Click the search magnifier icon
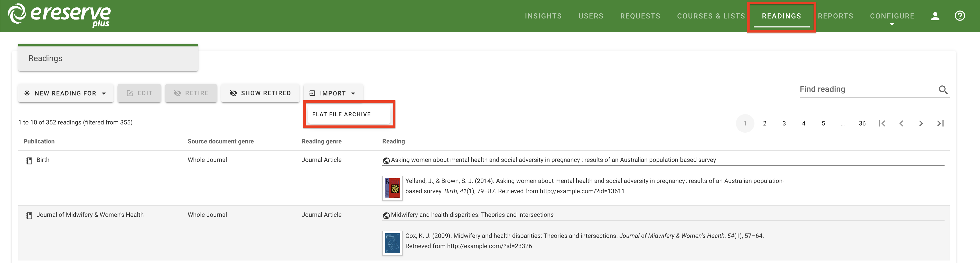Screen dimensions: 980x263 pos(943,90)
